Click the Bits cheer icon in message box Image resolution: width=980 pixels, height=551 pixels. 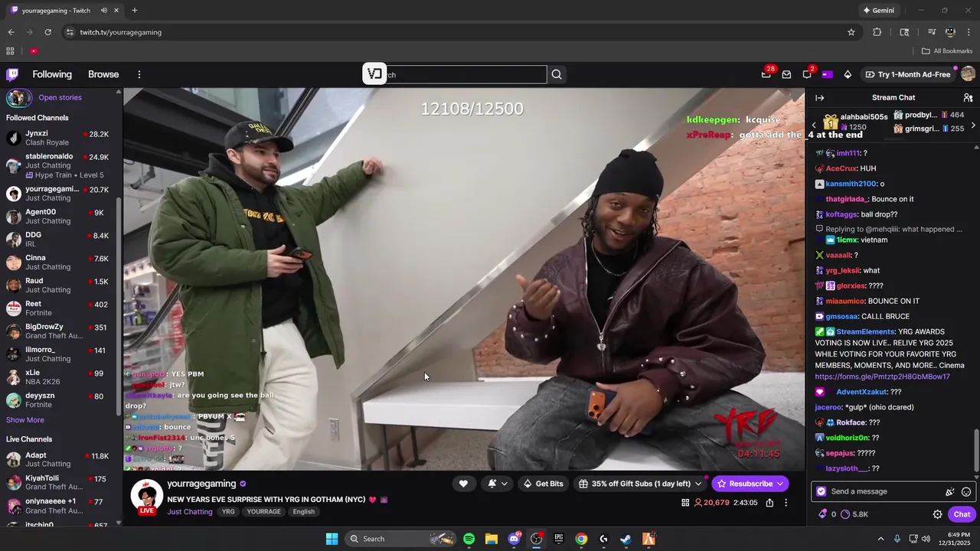950,492
